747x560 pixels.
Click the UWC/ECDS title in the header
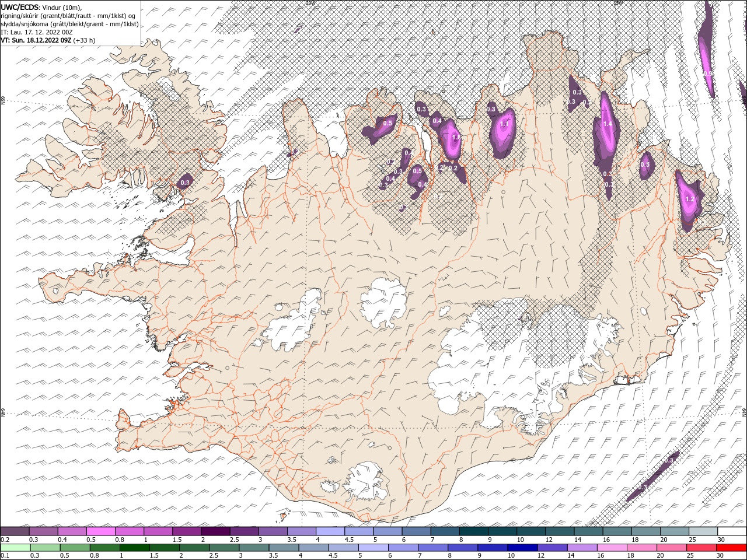tap(20, 6)
